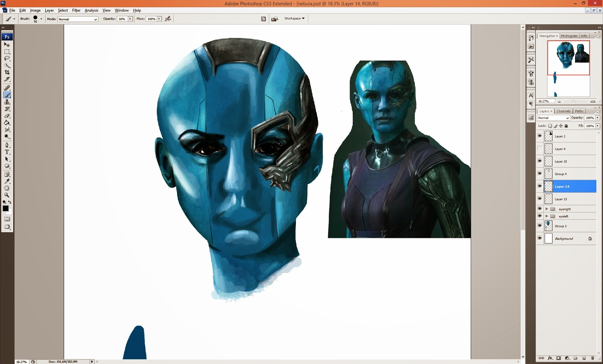This screenshot has height=364, width=603.
Task: Toggle Quick Mask mode
Action: coord(7,219)
